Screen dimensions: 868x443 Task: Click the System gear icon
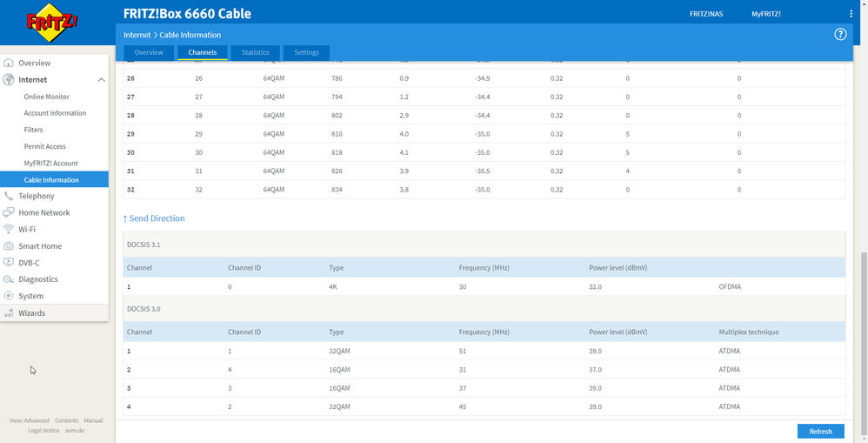(x=9, y=296)
